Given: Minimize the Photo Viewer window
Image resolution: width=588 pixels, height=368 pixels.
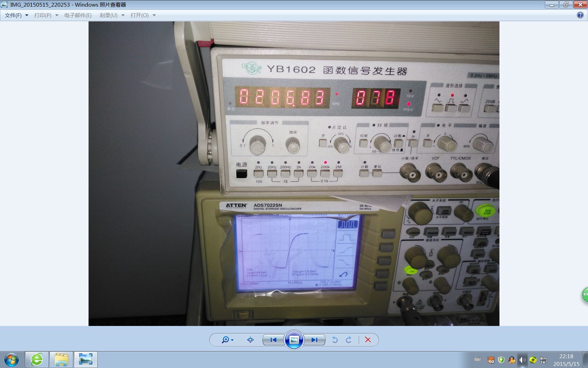Looking at the screenshot, I should tap(552, 5).
